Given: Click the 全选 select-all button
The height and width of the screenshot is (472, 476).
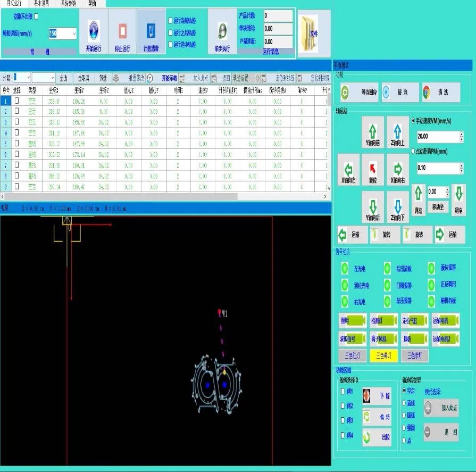Looking at the screenshot, I should [x=63, y=78].
